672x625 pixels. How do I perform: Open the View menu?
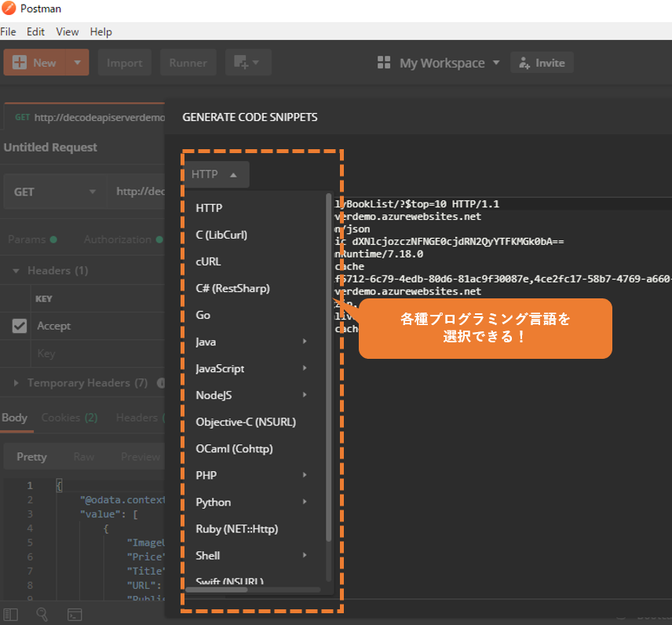pyautogui.click(x=68, y=31)
